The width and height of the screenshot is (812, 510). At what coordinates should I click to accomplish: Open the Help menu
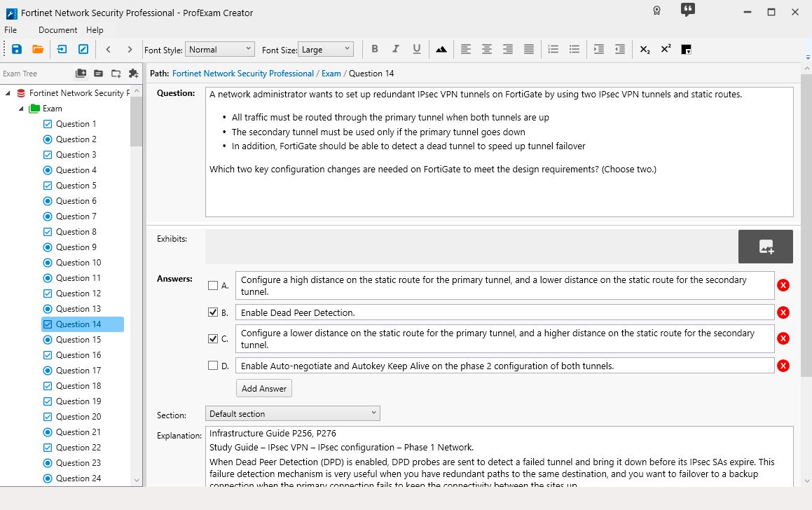(x=95, y=30)
